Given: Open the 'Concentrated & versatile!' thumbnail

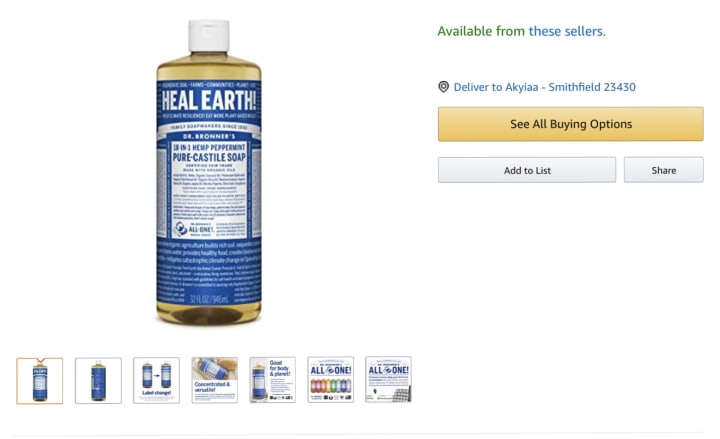Looking at the screenshot, I should [214, 380].
